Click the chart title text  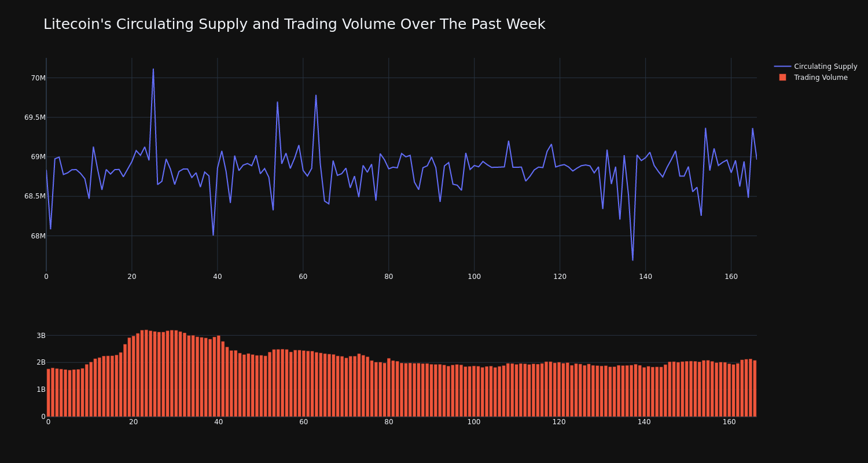pos(295,24)
